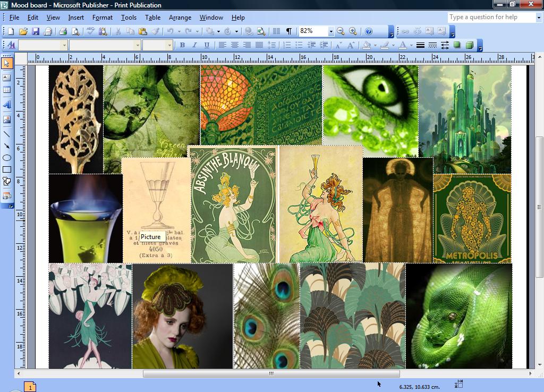This screenshot has height=392, width=544.
Task: Expand Objects toolbar options arrow
Action: point(10,206)
